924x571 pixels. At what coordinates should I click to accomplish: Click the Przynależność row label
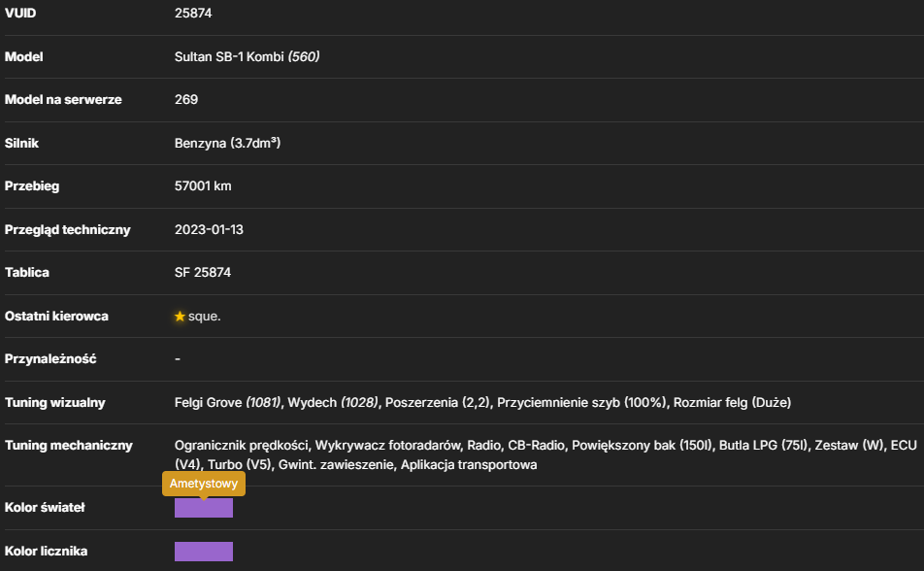click(x=50, y=359)
